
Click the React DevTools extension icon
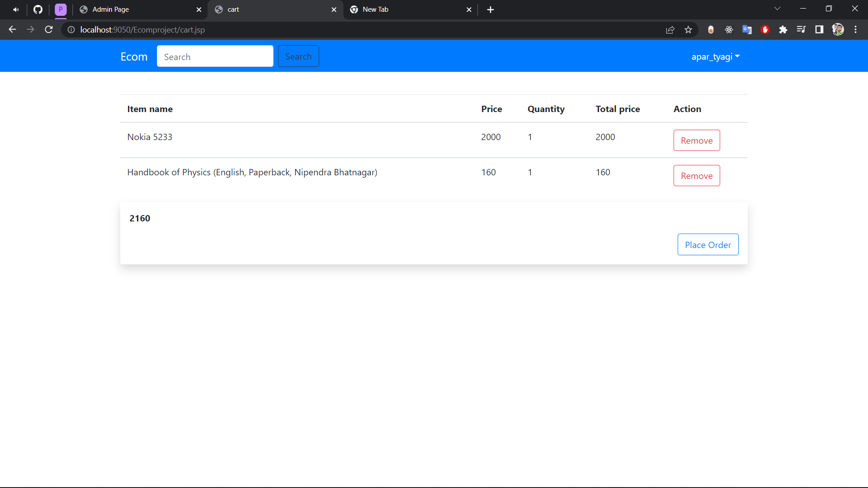(x=729, y=30)
